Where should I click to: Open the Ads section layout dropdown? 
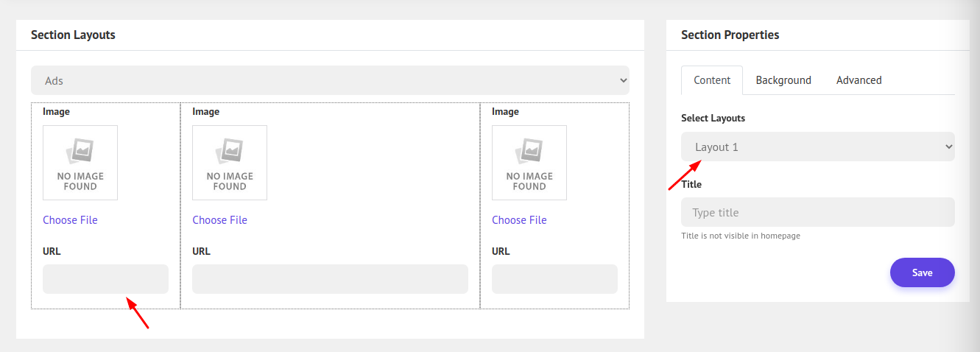pos(330,80)
